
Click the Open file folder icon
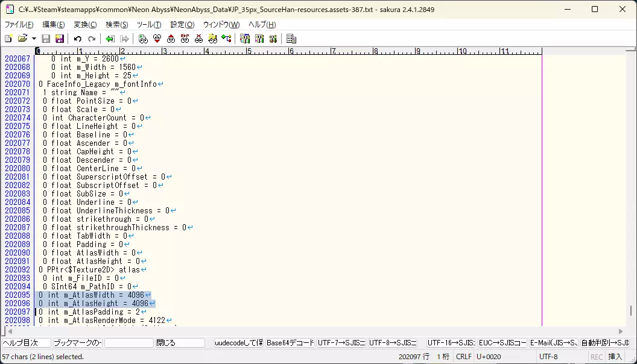point(22,39)
